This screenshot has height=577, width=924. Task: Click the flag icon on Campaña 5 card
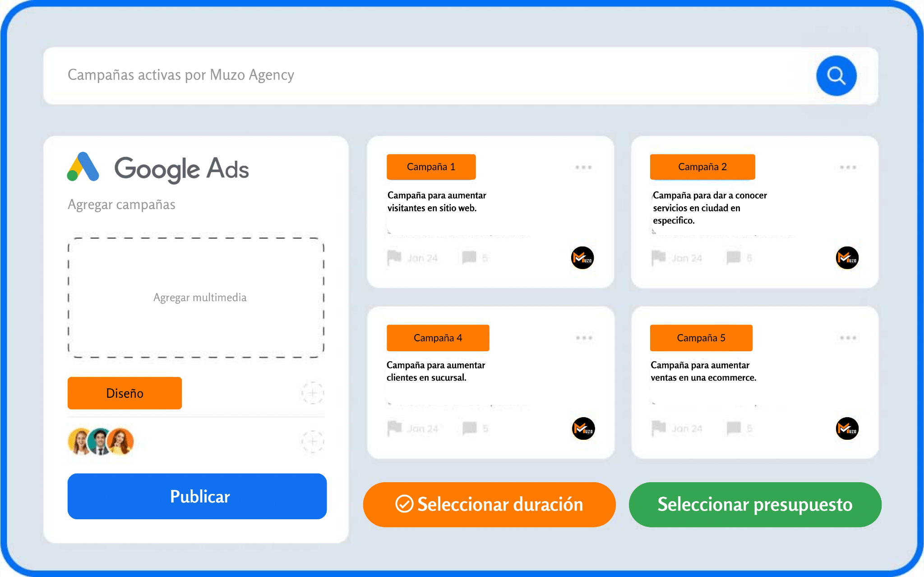[659, 428]
